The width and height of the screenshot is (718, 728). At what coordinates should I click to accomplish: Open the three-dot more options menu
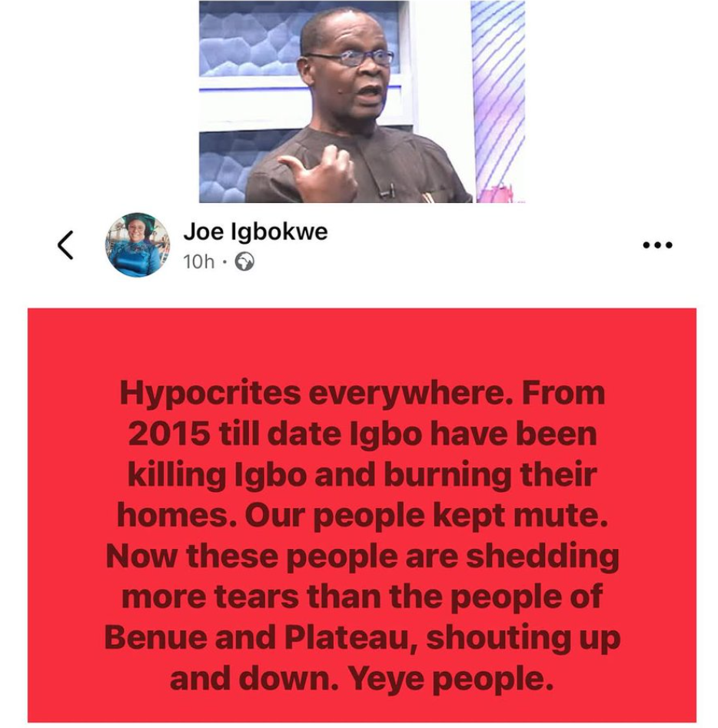point(657,245)
